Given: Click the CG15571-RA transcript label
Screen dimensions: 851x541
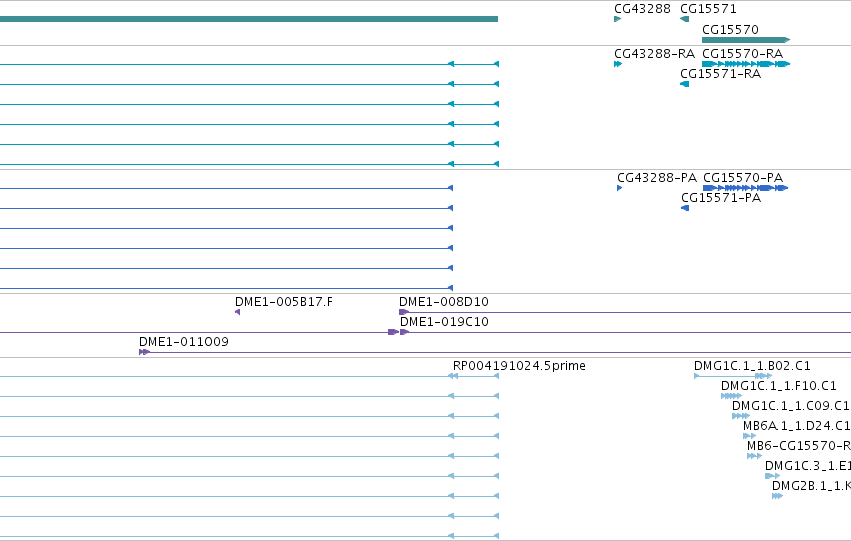Looking at the screenshot, I should pyautogui.click(x=720, y=74).
